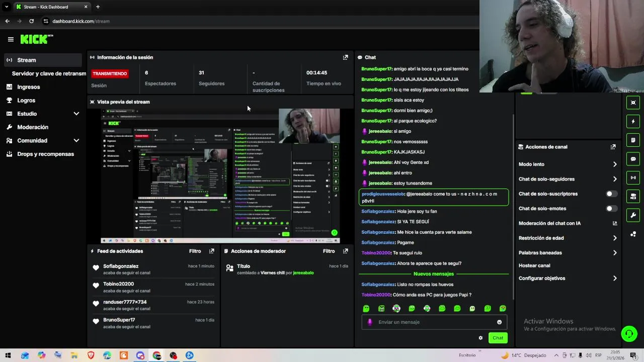Open the Moderación del chat con IA external link icon
Image resolution: width=644 pixels, height=362 pixels.
click(614, 223)
